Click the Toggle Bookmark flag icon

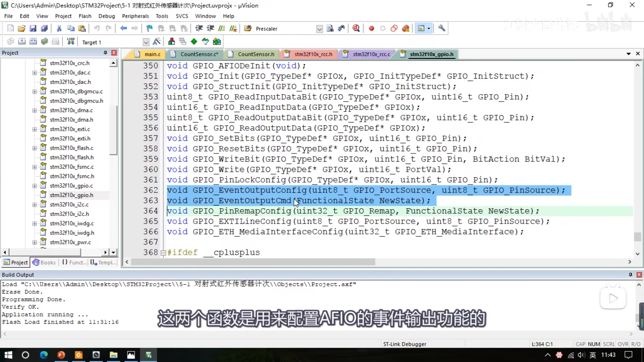coord(149,28)
